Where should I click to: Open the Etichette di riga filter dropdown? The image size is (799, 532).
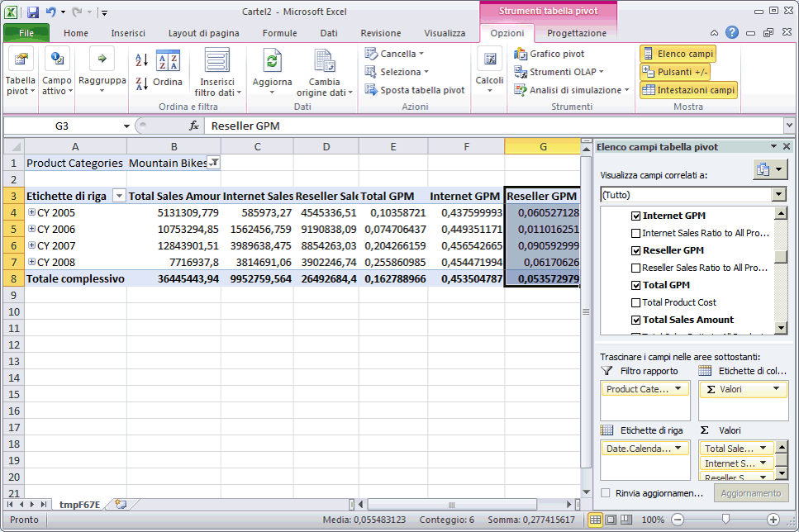pos(119,196)
